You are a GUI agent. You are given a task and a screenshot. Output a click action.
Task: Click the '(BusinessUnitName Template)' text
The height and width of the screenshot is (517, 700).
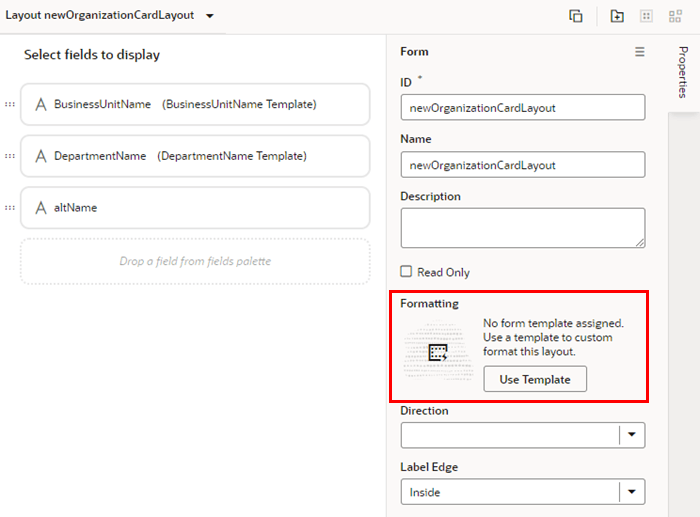(x=239, y=104)
